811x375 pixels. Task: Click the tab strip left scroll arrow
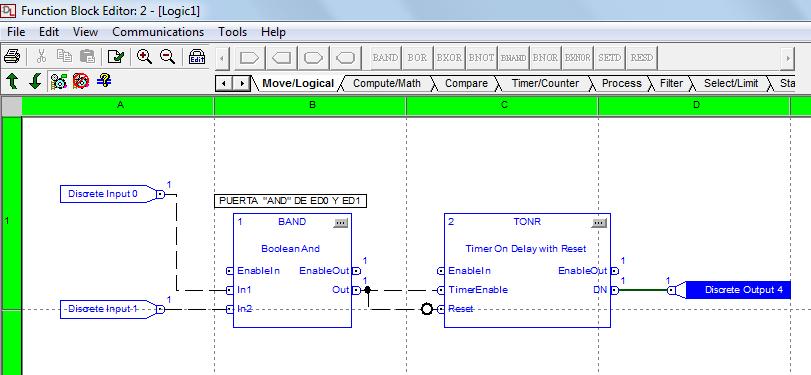[x=223, y=83]
